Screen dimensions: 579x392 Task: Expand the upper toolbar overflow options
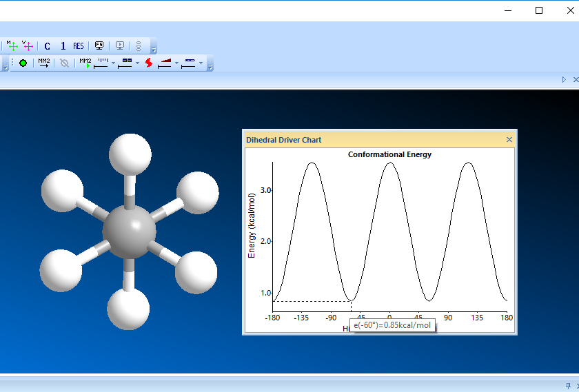tap(153, 48)
